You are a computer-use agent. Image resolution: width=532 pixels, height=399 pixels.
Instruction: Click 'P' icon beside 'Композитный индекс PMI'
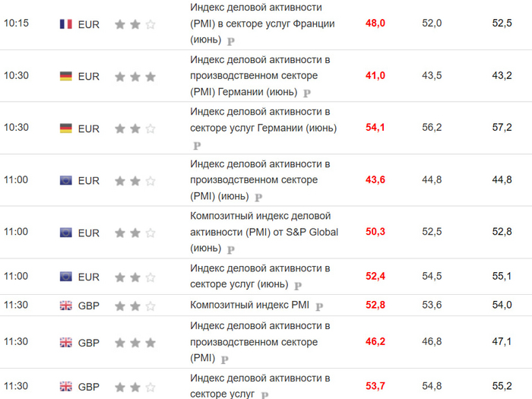(319, 306)
